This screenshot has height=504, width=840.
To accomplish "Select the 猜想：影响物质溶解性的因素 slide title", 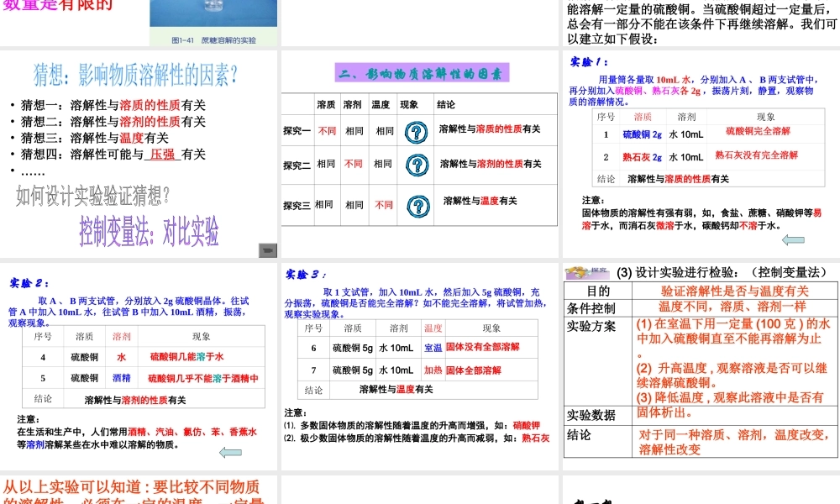I will (135, 75).
